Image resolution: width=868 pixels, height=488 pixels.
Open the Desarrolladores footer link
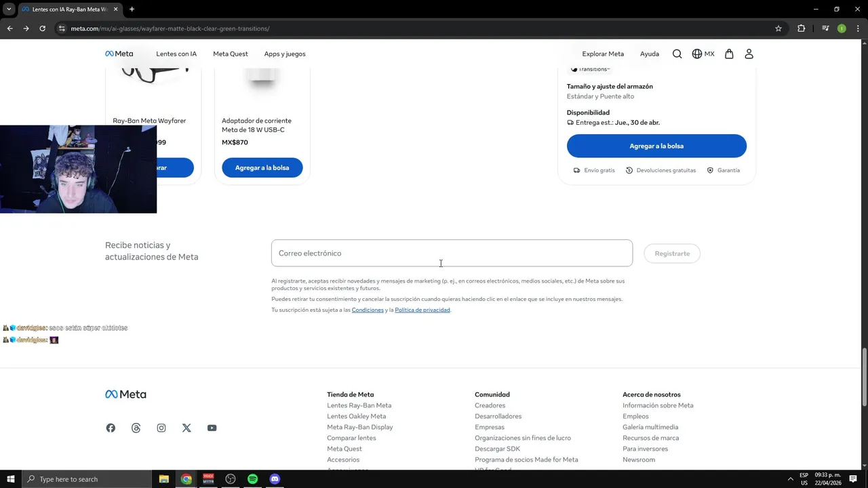[x=498, y=416]
